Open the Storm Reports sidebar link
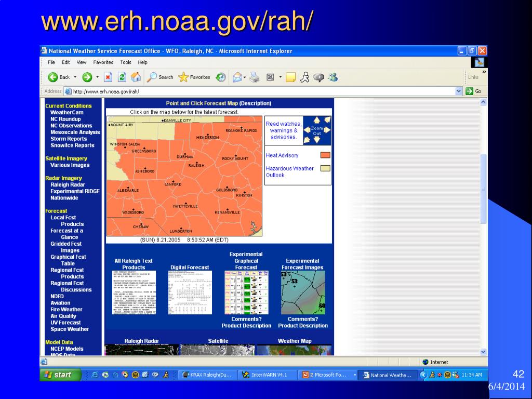Screen dimensions: 532x399 (69, 139)
